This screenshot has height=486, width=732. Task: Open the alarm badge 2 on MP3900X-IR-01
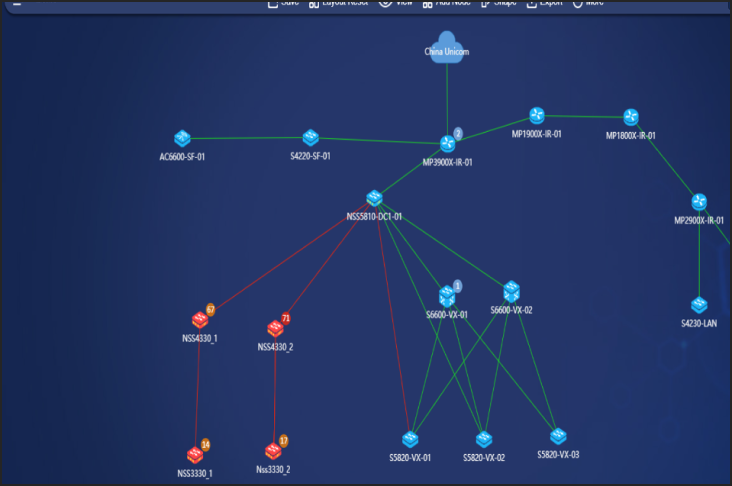(458, 133)
